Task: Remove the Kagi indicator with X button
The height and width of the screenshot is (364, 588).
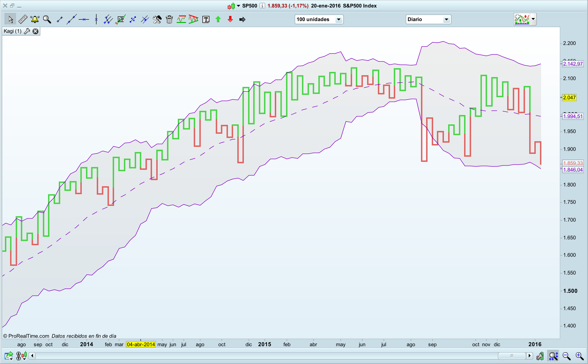Action: click(35, 31)
